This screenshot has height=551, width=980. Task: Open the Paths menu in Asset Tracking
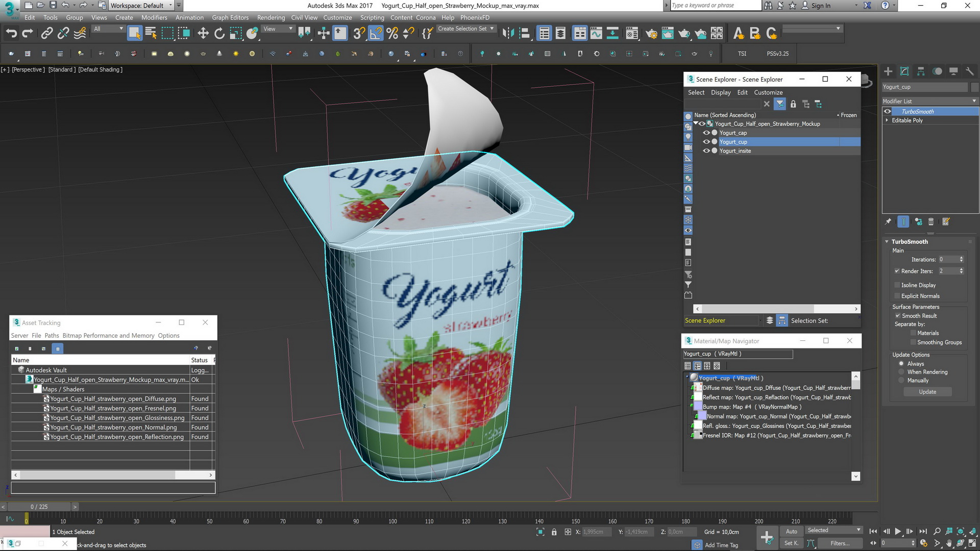point(52,336)
